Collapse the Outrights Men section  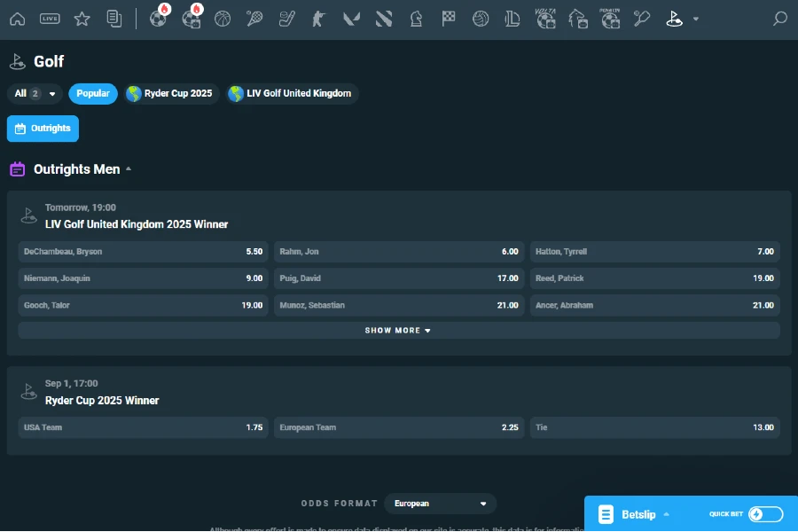point(128,168)
